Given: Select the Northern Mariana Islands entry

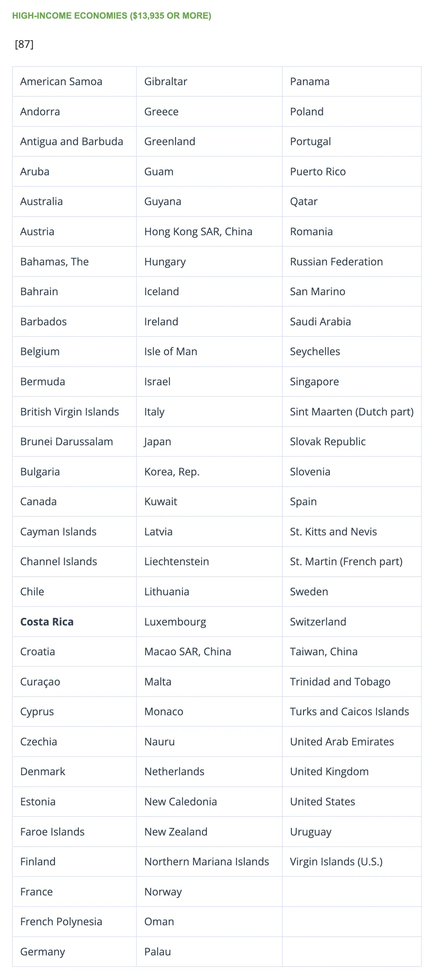Looking at the screenshot, I should 209,862.
